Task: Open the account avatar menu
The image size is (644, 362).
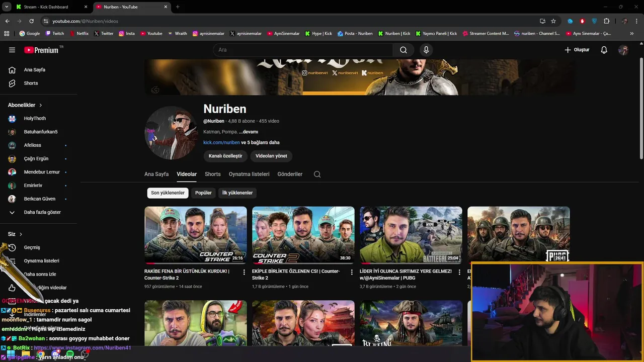Action: pos(623,50)
